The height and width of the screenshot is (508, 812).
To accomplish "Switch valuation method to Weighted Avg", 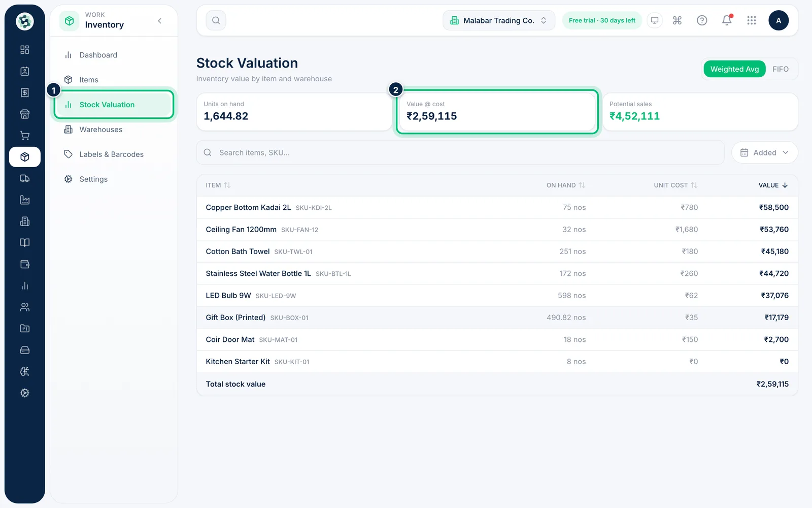I will pyautogui.click(x=734, y=69).
